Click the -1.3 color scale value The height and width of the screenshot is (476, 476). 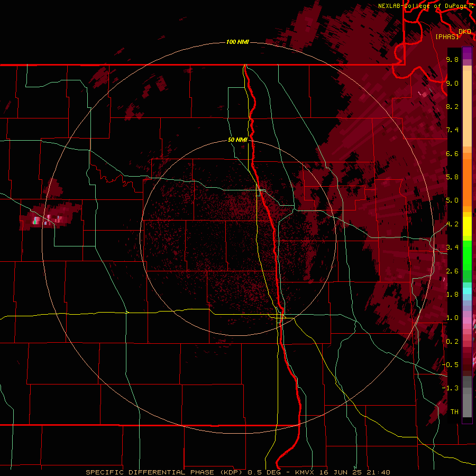point(450,388)
